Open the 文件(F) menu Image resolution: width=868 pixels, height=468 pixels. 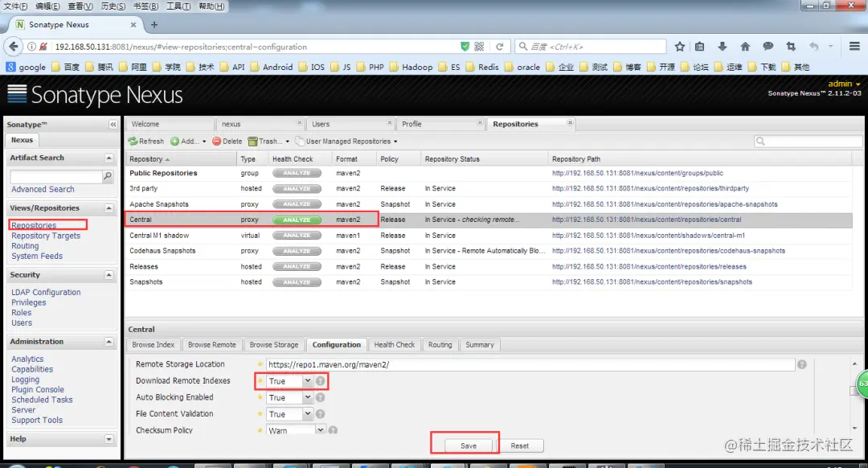tap(15, 6)
